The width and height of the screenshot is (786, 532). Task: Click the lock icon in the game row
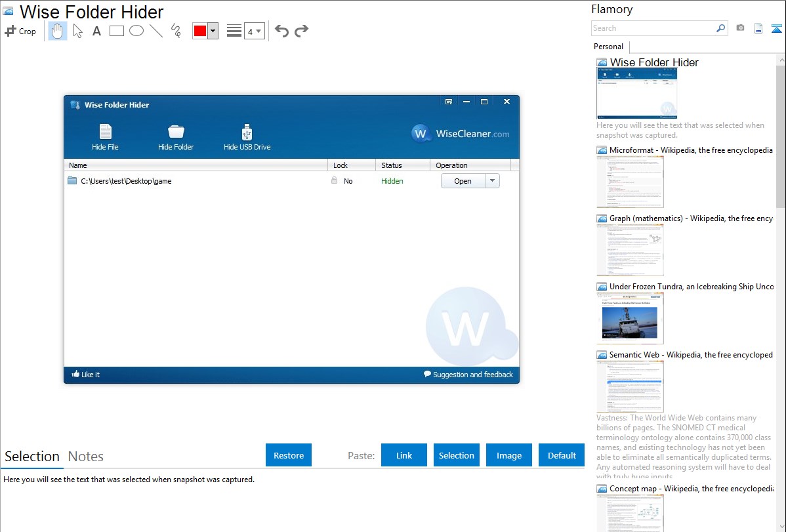click(335, 180)
